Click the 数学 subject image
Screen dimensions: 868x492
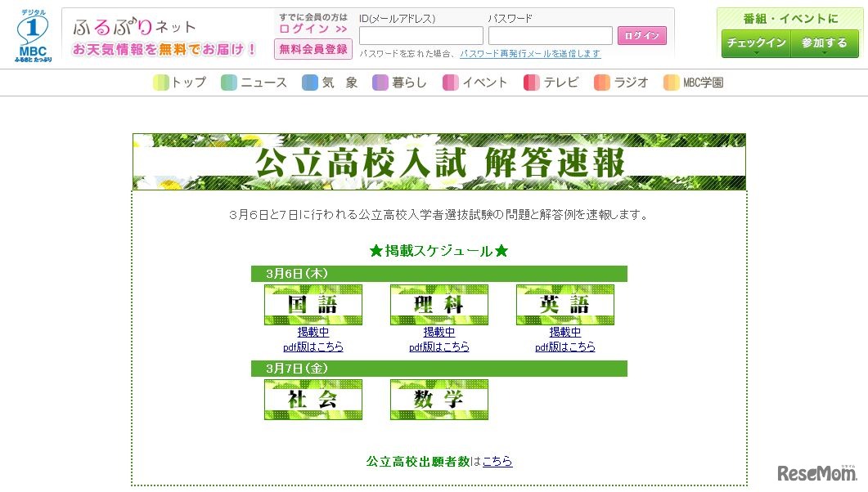click(x=439, y=399)
